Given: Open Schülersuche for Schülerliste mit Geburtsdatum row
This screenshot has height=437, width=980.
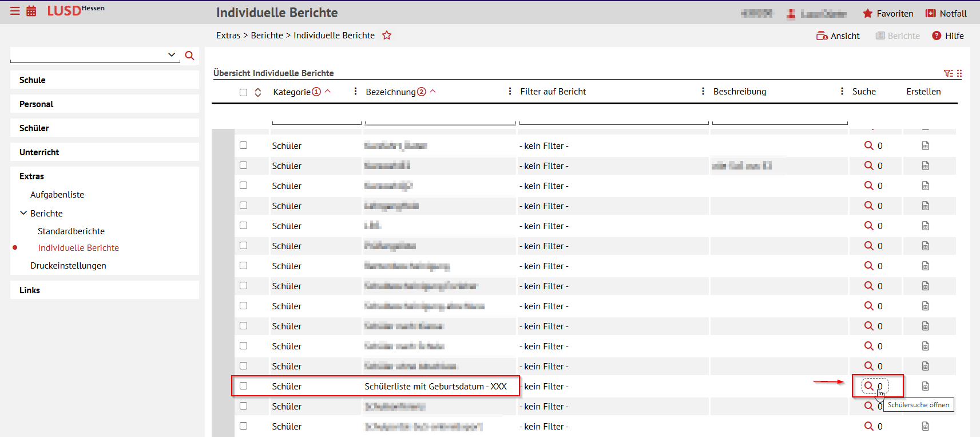Looking at the screenshot, I should point(869,386).
